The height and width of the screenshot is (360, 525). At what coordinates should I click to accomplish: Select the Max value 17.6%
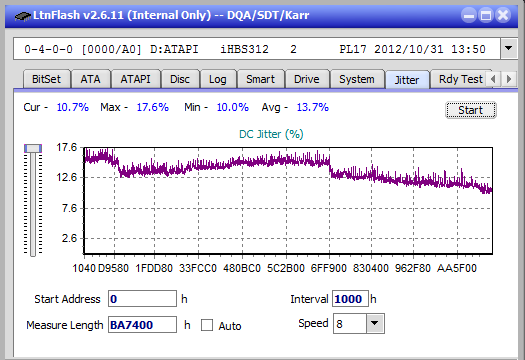[x=153, y=107]
